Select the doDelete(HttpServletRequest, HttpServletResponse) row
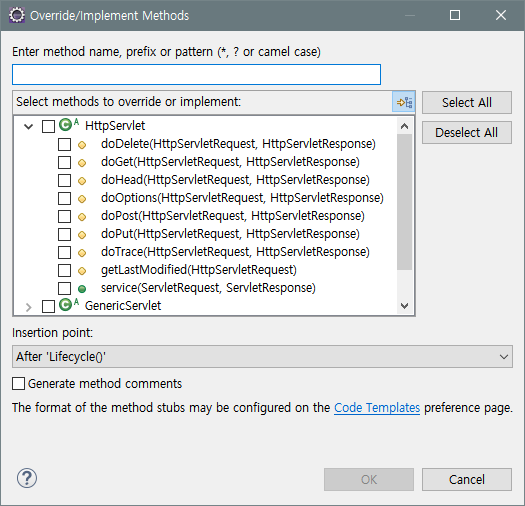 (x=238, y=144)
